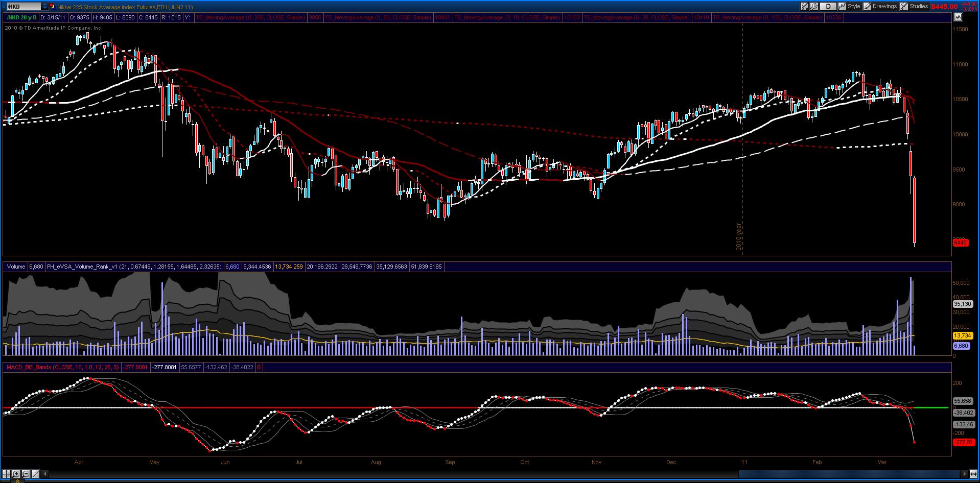Viewport: 980px width, 483px height.
Task: Click the colored squares link icon
Action: point(52,7)
